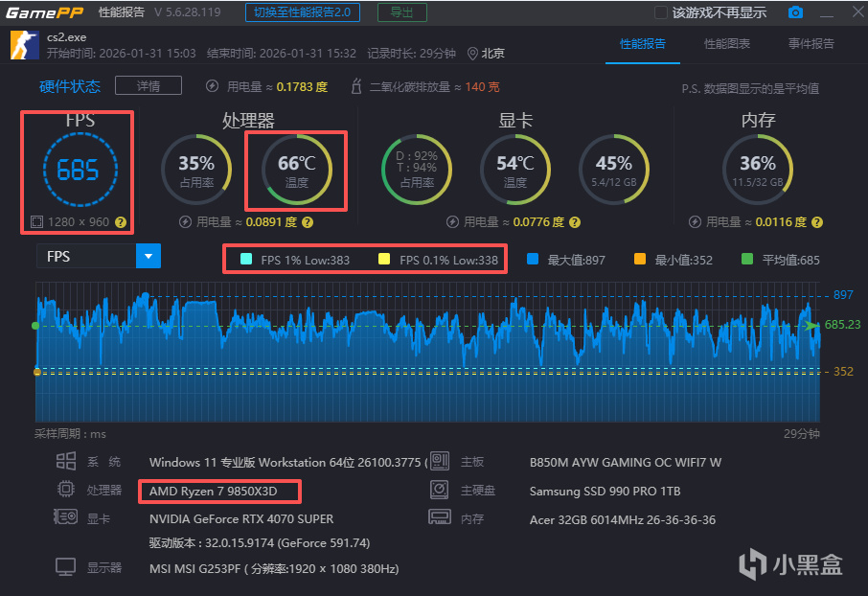Screen dimensions: 868x596
Task: Click the yellow FPS 0.1% Low legend swatch
Action: click(384, 260)
